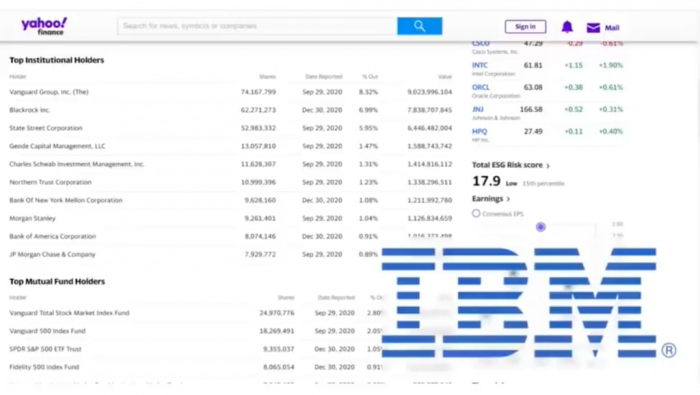Click the registered trademark symbol beside IBM
700x395 pixels.
(669, 350)
